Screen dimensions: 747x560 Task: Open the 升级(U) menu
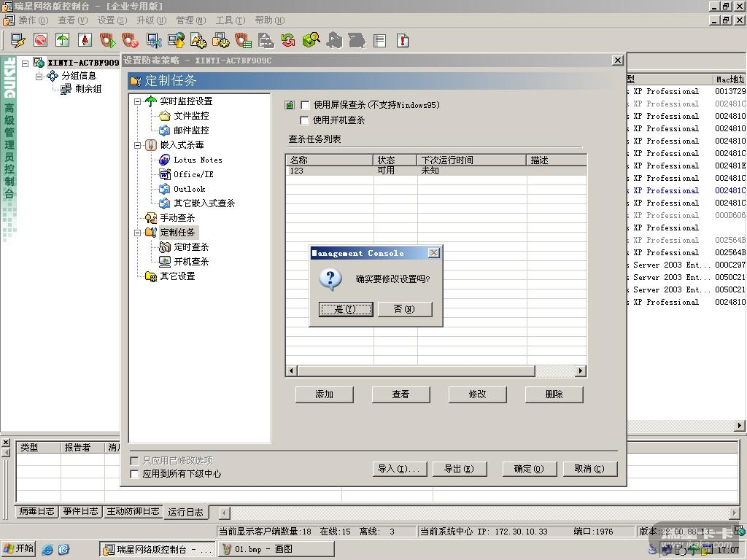tap(152, 20)
